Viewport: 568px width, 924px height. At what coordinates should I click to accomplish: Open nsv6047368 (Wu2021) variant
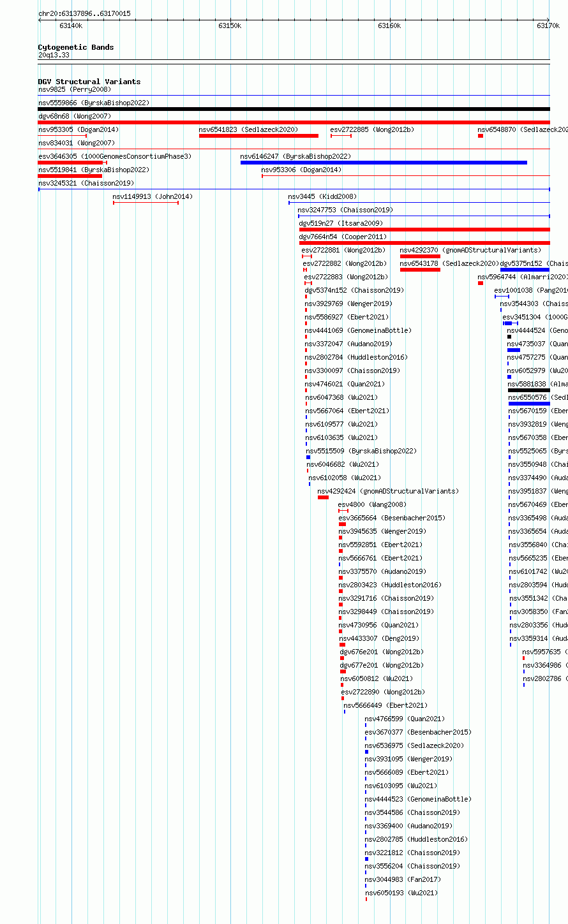(x=341, y=397)
